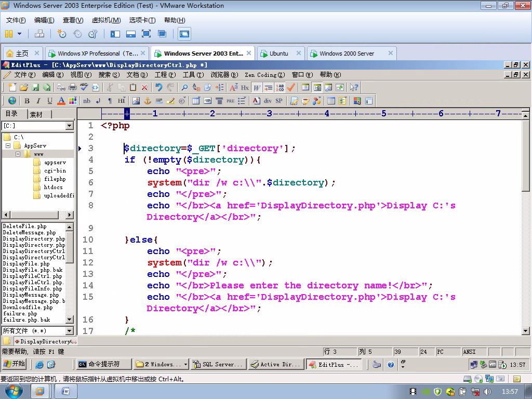Click the Open file folder icon
This screenshot has width=532, height=399.
point(23,87)
